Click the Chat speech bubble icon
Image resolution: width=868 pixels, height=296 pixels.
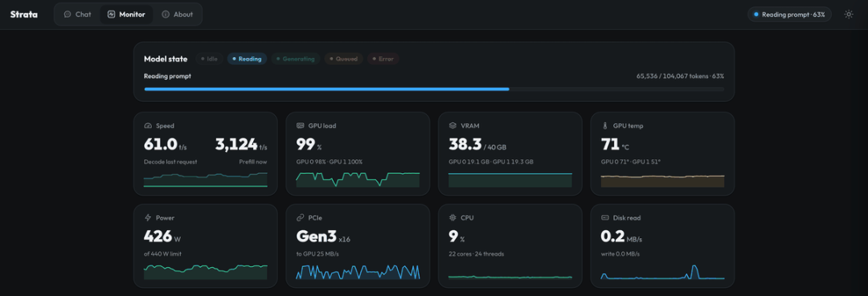68,14
